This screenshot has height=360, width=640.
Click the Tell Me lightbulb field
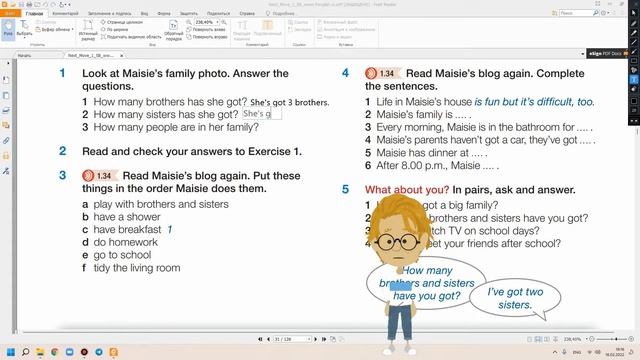click(280, 13)
